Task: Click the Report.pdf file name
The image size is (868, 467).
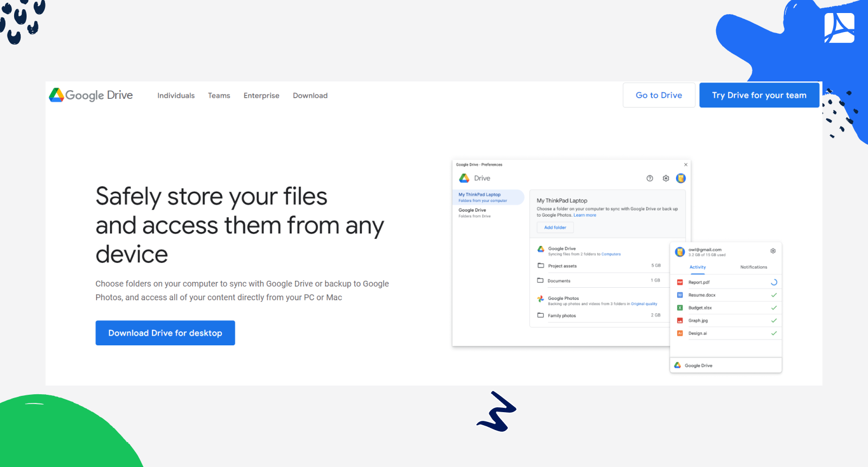Action: click(x=699, y=282)
